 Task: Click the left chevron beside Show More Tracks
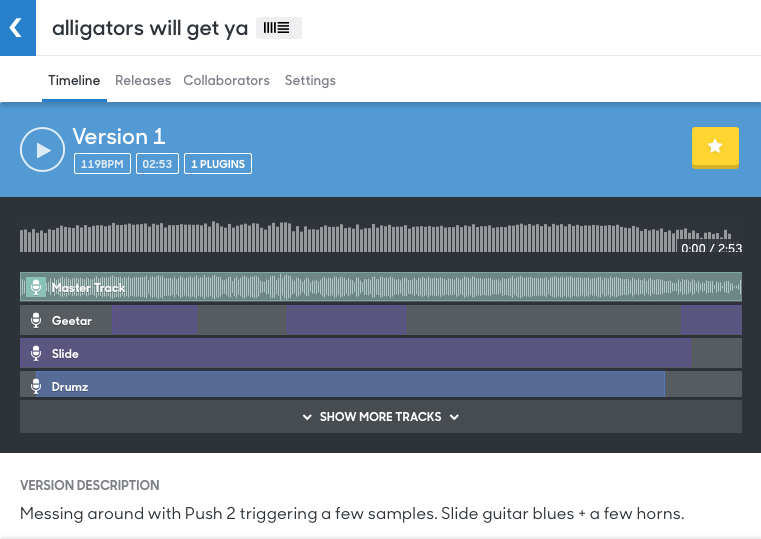tap(307, 417)
